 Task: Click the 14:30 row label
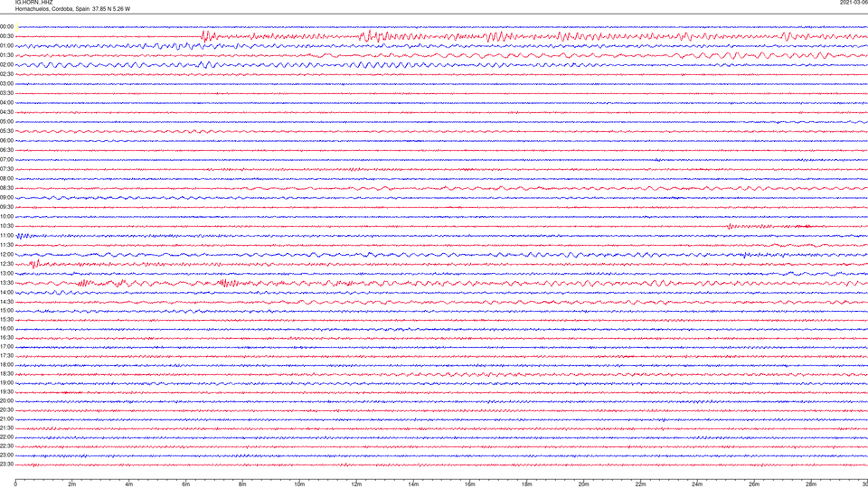click(x=6, y=302)
